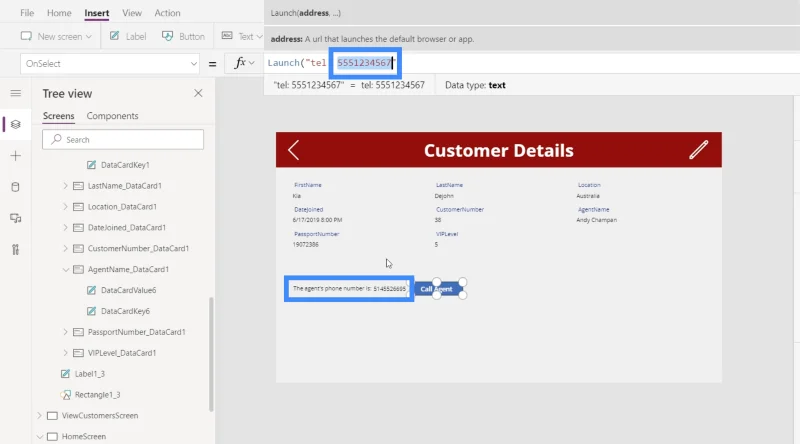
Task: Open the Action tab
Action: tap(167, 13)
